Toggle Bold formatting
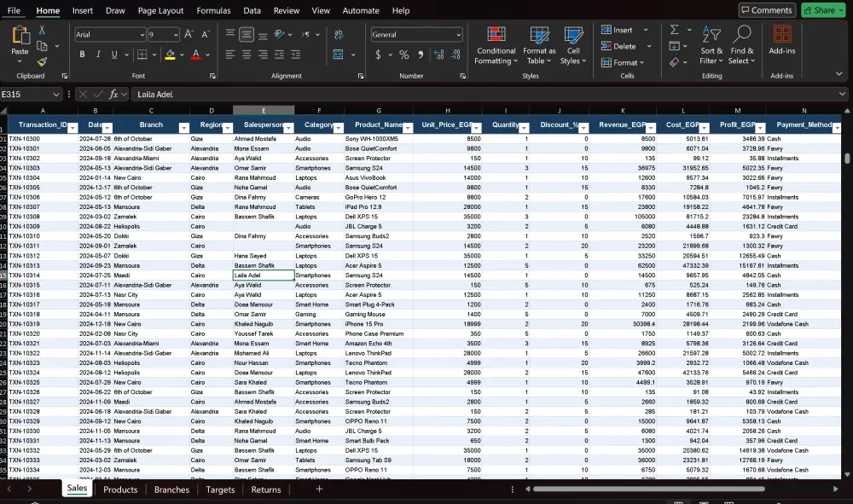Screen dimensions: 853x504 (x=82, y=55)
